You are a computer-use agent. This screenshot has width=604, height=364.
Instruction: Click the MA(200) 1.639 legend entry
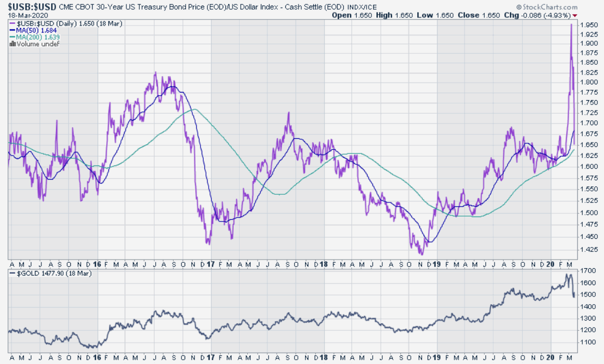pyautogui.click(x=34, y=38)
